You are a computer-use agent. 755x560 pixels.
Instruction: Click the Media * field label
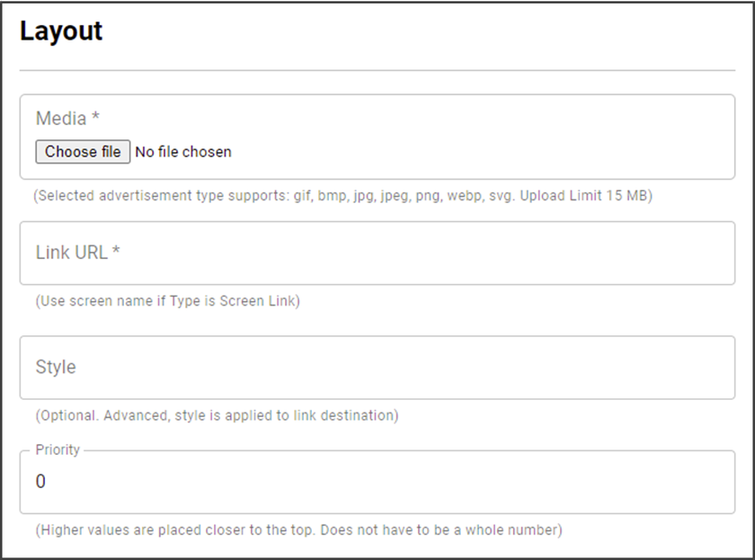click(x=67, y=119)
